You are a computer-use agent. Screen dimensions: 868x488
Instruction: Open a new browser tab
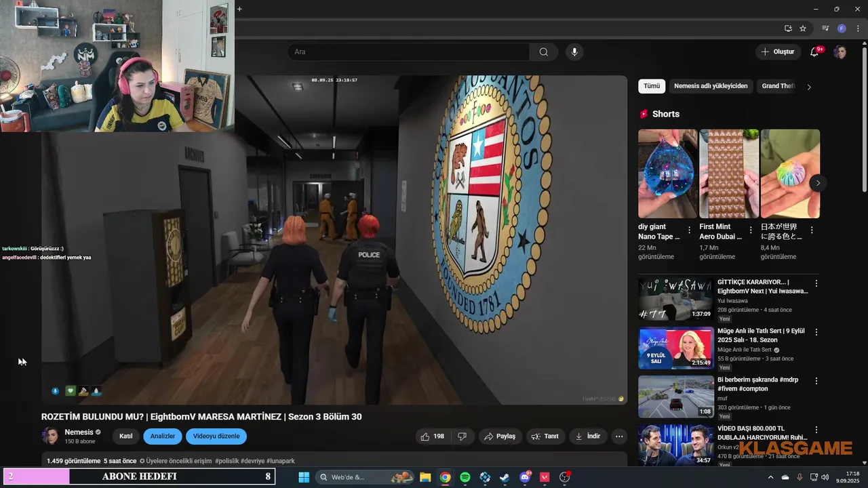(239, 9)
